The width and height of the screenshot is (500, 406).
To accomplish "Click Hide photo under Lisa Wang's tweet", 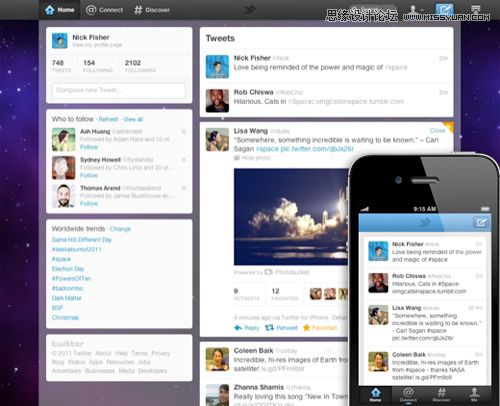I will coord(252,158).
